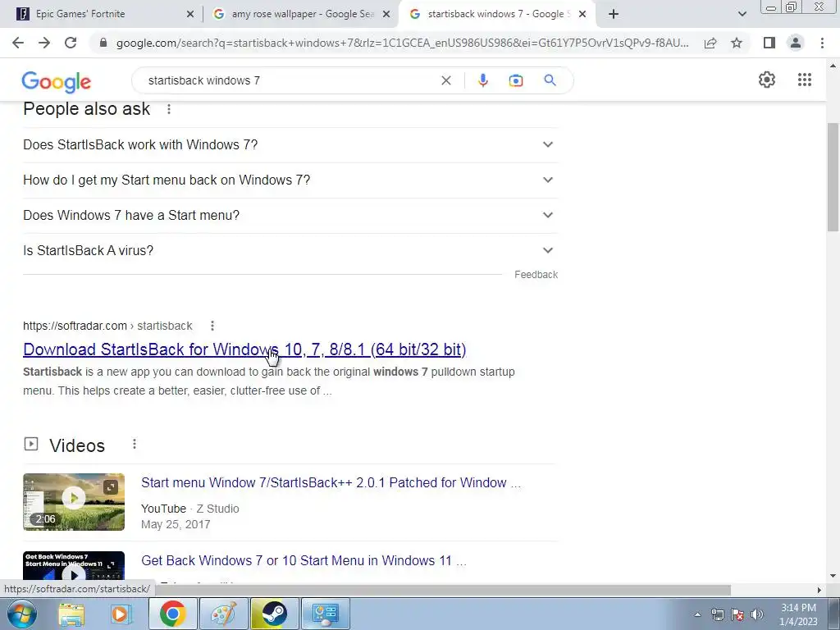Expand 'Does StartIsBack work with Windows 7?'
Image resolution: width=840 pixels, height=630 pixels.
point(290,144)
